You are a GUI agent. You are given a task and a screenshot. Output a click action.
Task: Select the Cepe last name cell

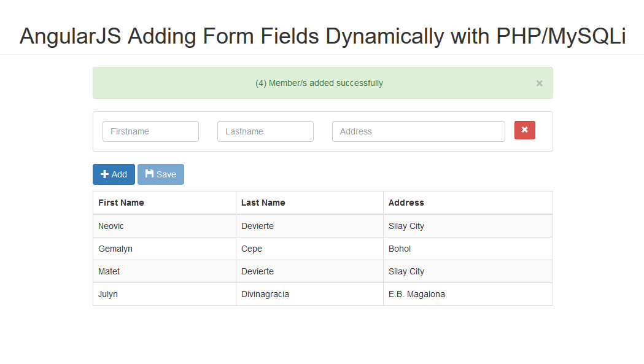pos(252,249)
